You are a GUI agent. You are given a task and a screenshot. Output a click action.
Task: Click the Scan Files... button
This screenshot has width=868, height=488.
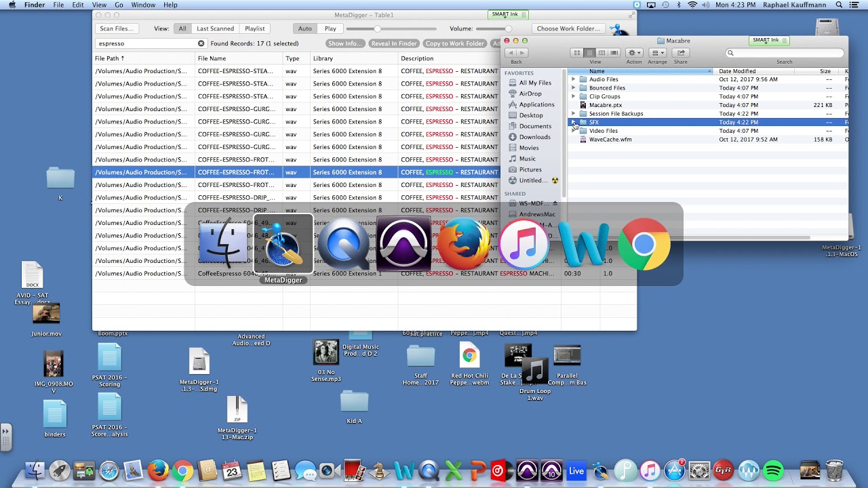tap(117, 28)
